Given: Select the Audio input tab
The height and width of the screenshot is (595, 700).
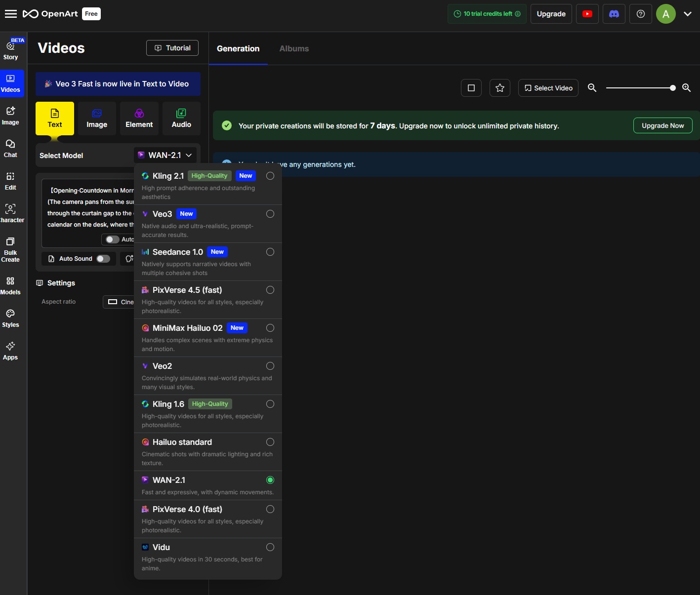Looking at the screenshot, I should [x=181, y=119].
